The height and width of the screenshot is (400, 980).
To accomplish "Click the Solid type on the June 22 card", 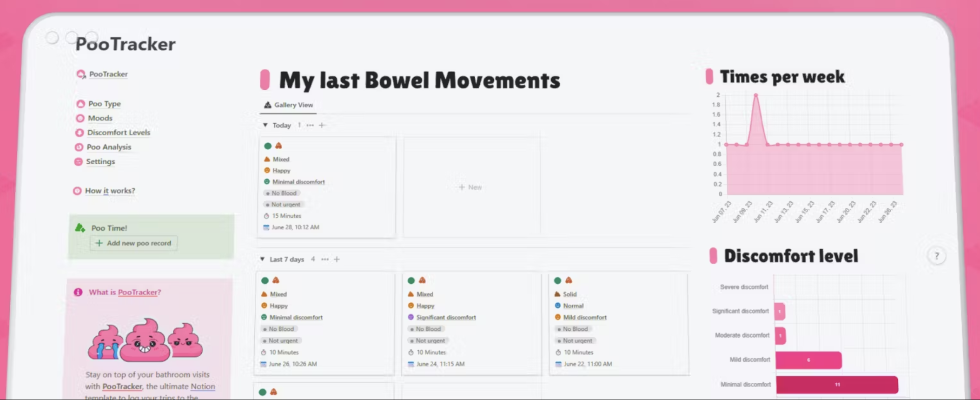I will point(569,294).
